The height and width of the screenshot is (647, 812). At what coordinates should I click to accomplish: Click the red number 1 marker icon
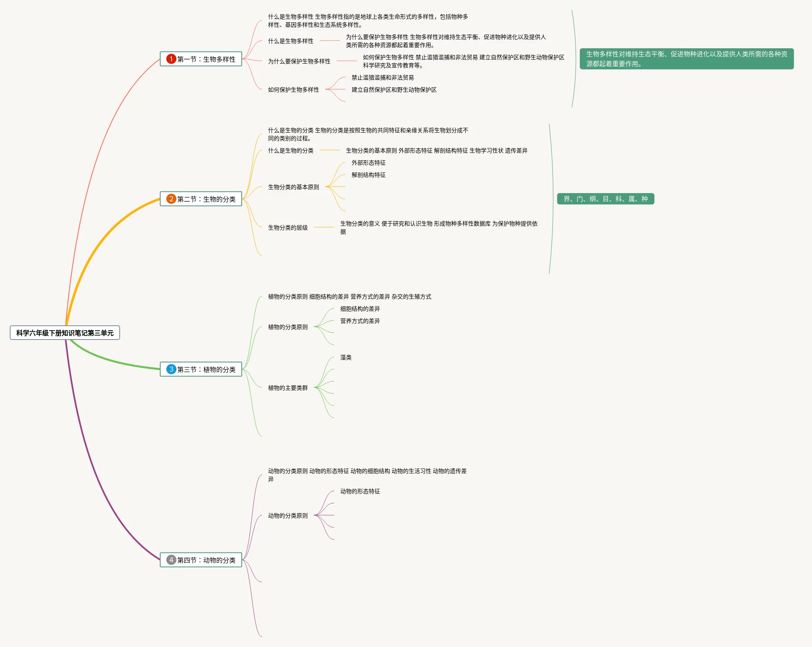[x=171, y=59]
